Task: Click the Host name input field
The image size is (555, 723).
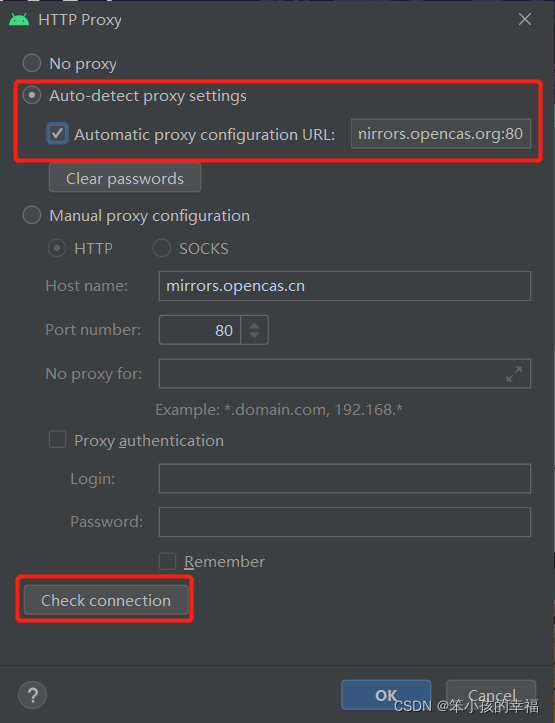Action: pos(345,286)
